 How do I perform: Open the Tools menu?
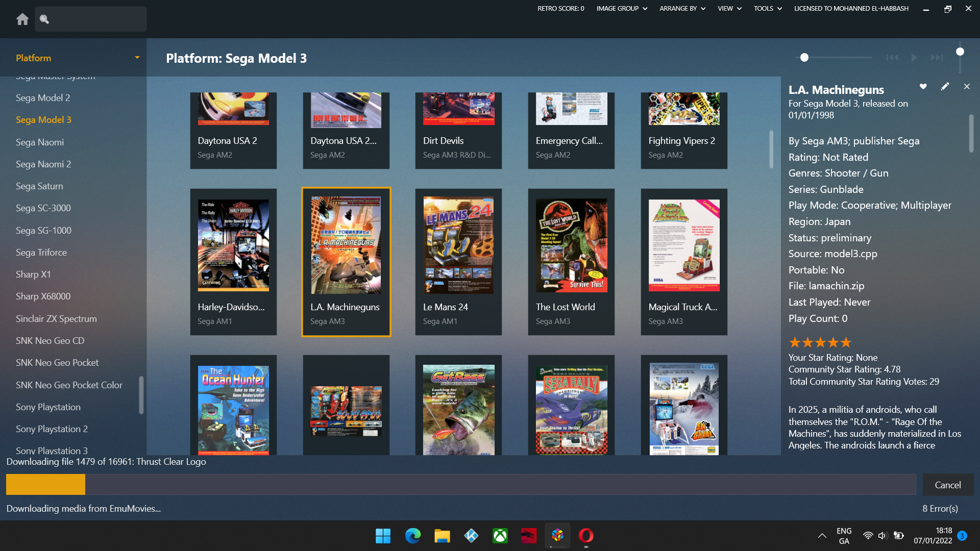(768, 9)
